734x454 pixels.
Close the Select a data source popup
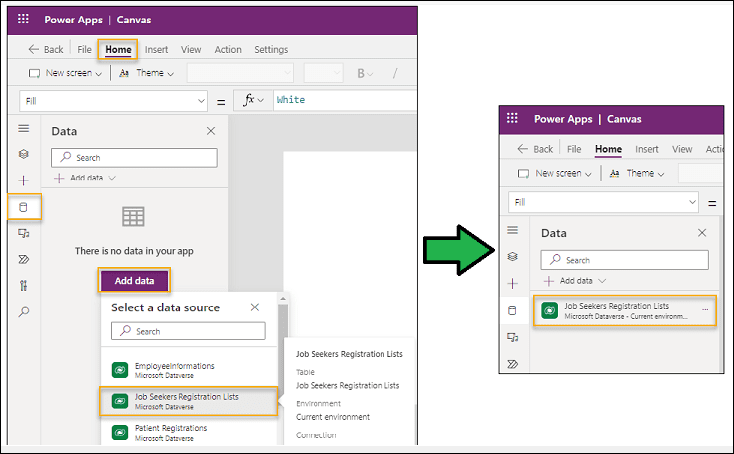255,307
